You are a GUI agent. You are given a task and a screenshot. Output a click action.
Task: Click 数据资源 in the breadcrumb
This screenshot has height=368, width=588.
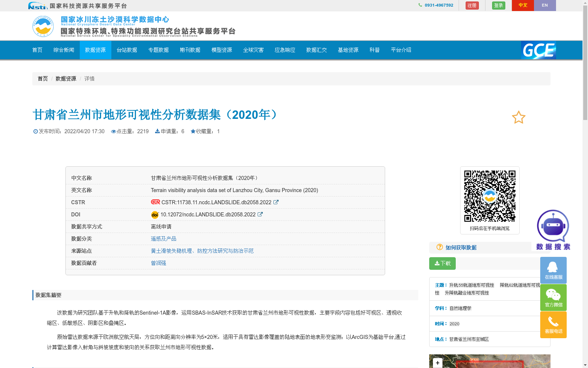tap(66, 79)
